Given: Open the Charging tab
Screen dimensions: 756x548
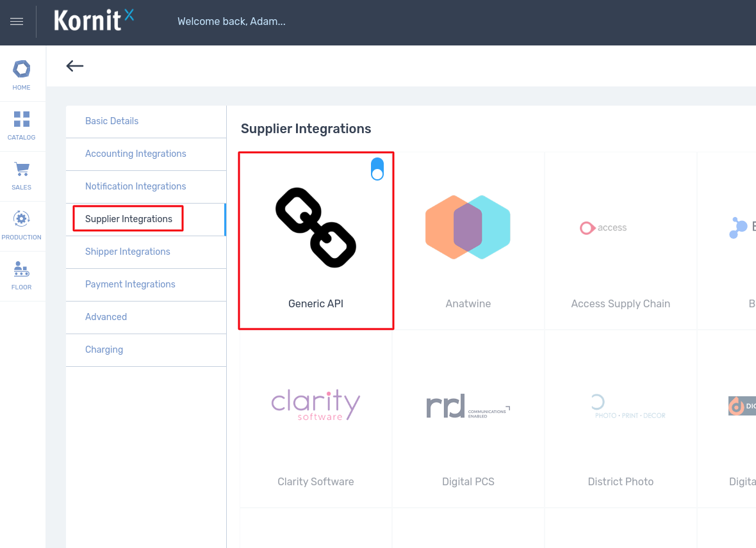Looking at the screenshot, I should click(x=104, y=350).
